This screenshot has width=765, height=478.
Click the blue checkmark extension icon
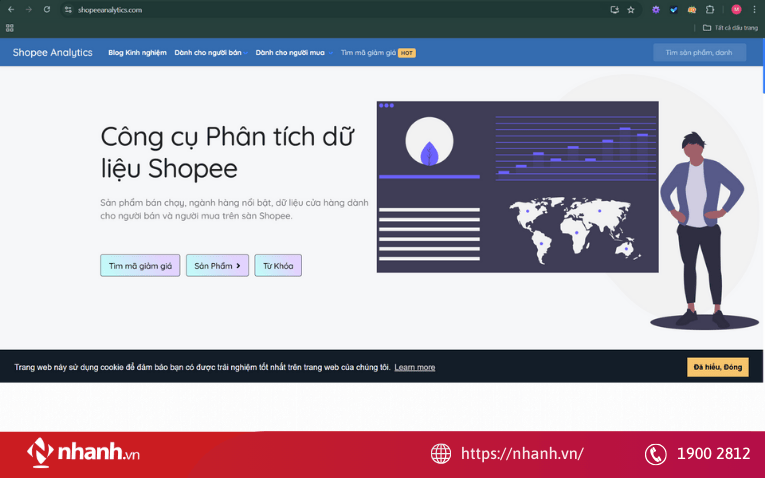(674, 10)
